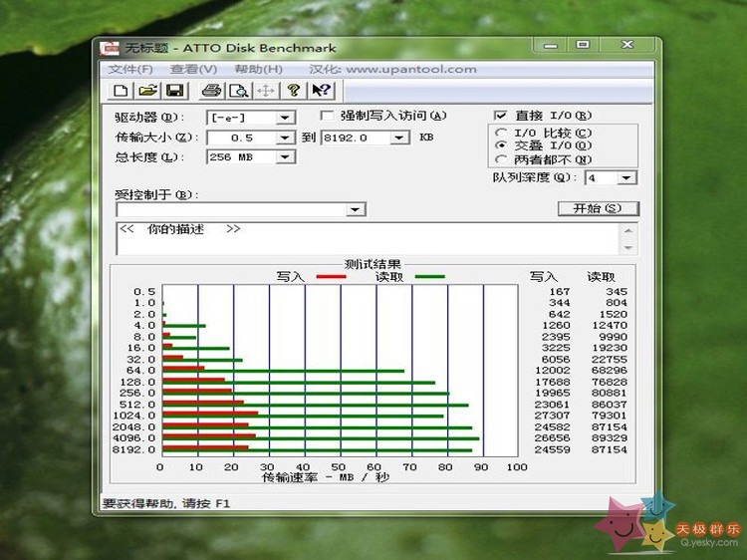Click the 传输速率 - MB / 秒 axis label
Viewport: 747px width, 560px height.
pyautogui.click(x=326, y=477)
